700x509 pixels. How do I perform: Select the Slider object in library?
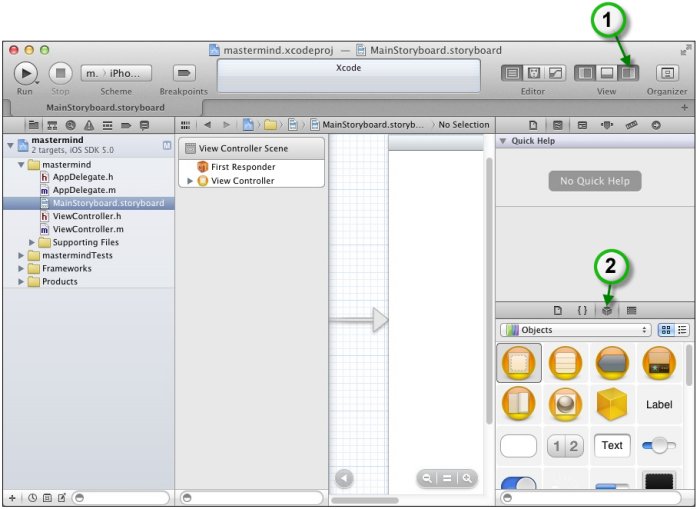[659, 446]
